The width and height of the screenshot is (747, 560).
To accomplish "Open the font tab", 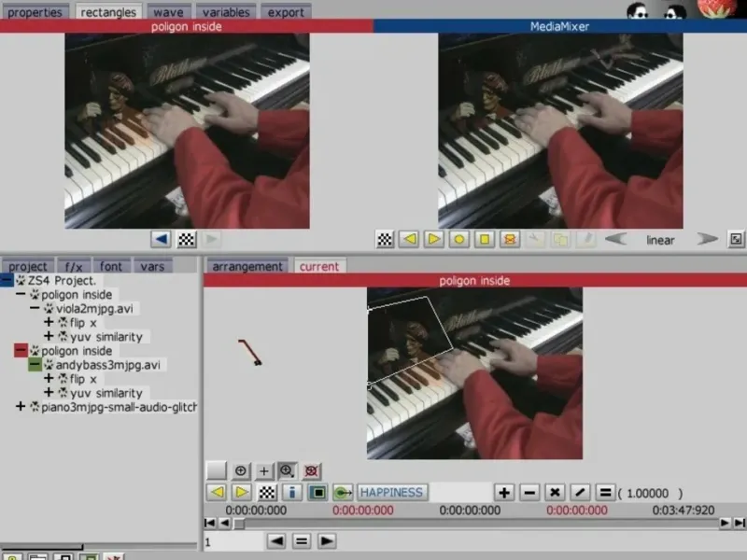I will 111,266.
